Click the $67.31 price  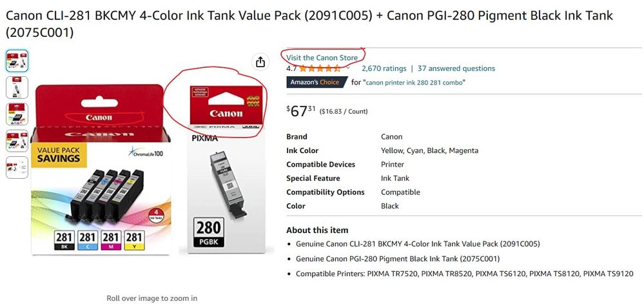pyautogui.click(x=301, y=110)
